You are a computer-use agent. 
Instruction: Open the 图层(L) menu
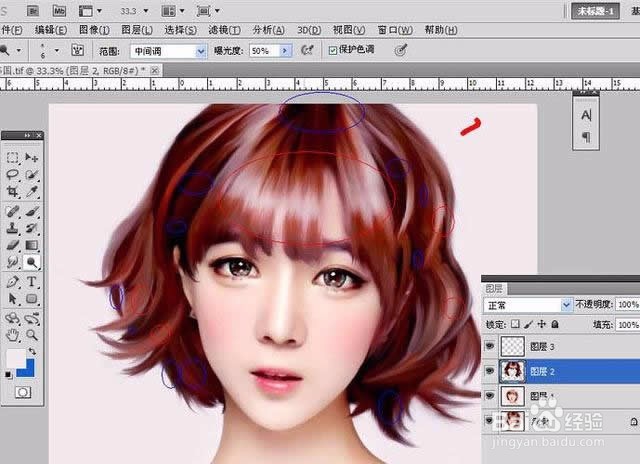click(137, 30)
